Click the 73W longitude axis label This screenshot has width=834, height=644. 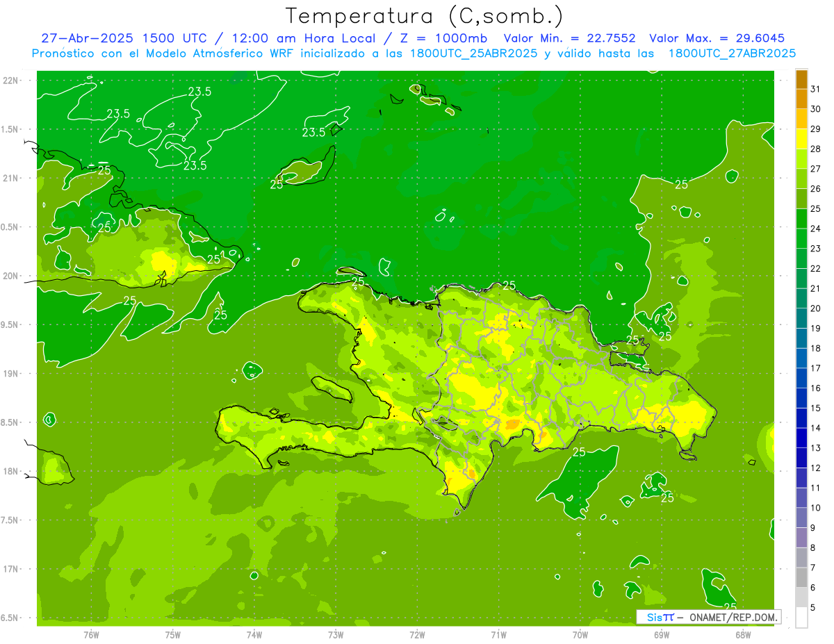336,634
